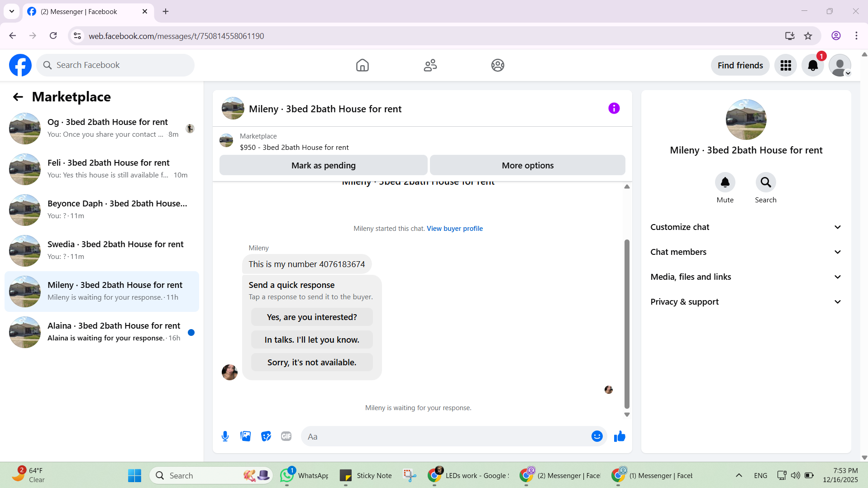Show hidden system tray icons
The height and width of the screenshot is (488, 868).
click(739, 475)
